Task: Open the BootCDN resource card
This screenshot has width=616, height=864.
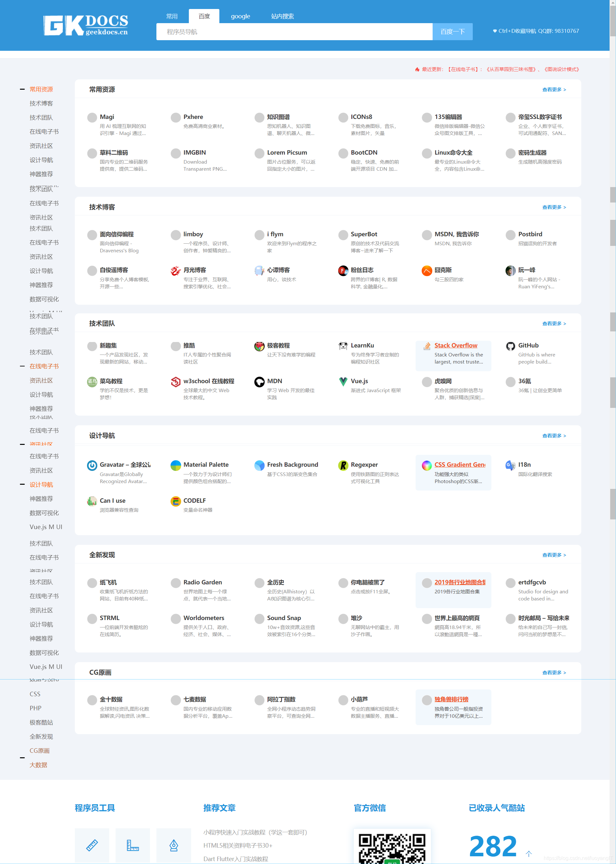Action: 369,161
